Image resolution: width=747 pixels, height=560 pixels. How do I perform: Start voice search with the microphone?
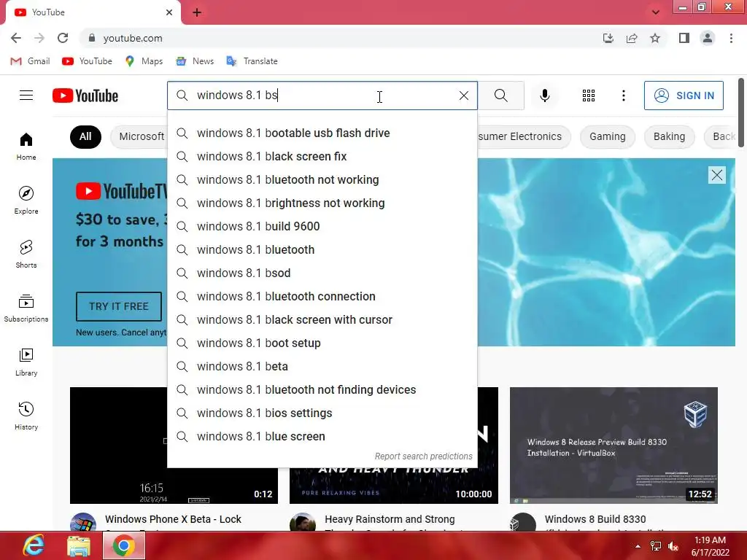pos(544,96)
